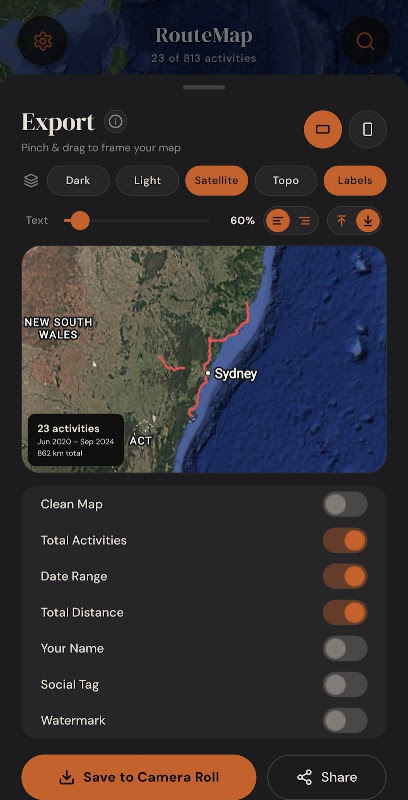Tap the pinch and drag hint text

101,148
